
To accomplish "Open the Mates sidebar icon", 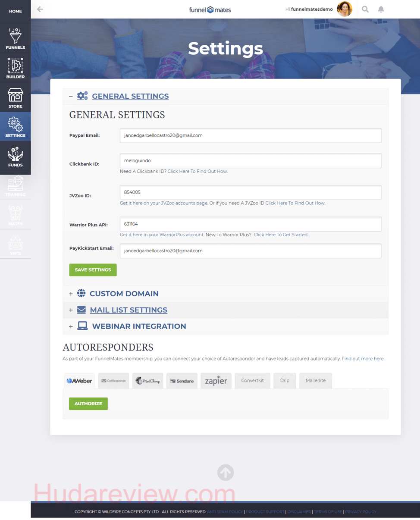I will pyautogui.click(x=15, y=215).
